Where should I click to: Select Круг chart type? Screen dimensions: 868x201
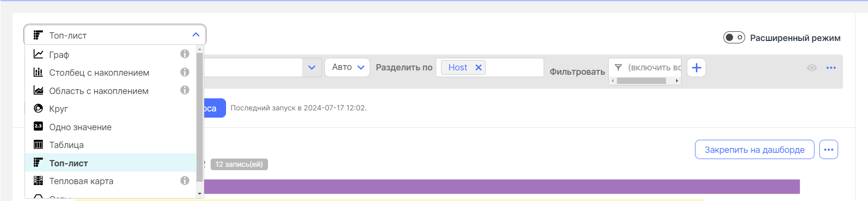pos(58,109)
